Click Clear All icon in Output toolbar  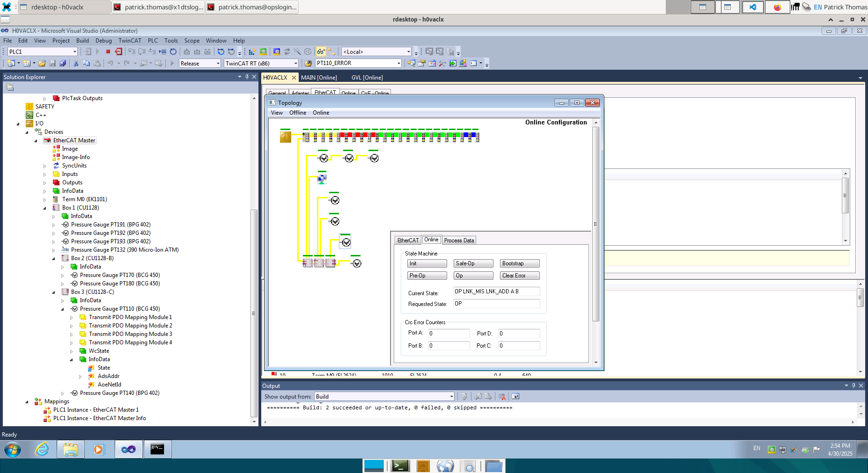coord(502,396)
